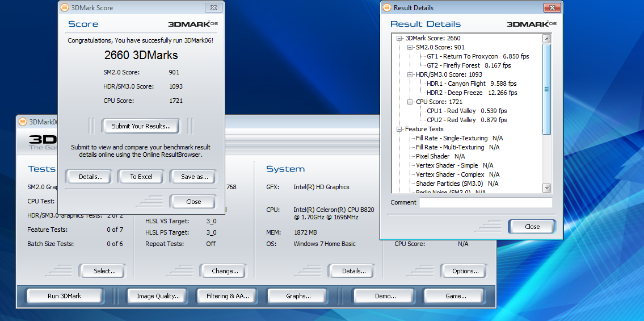Image resolution: width=644 pixels, height=321 pixels.
Task: Select Pixel Shader N/A row
Action: point(440,156)
